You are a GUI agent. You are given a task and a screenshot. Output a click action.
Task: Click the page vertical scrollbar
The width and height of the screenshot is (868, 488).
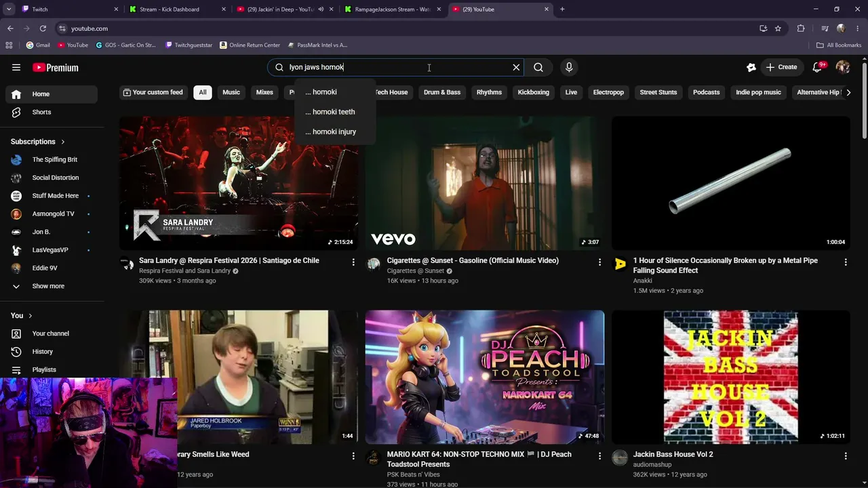tap(864, 102)
